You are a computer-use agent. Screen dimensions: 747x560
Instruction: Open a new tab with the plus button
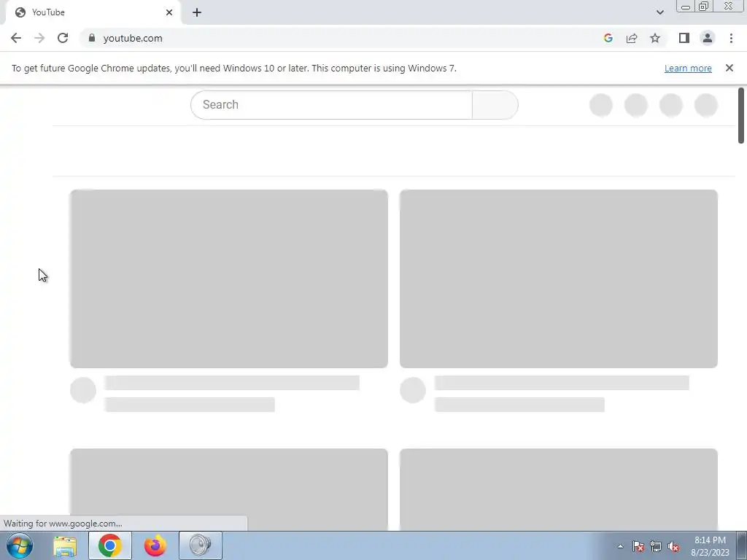pos(197,12)
